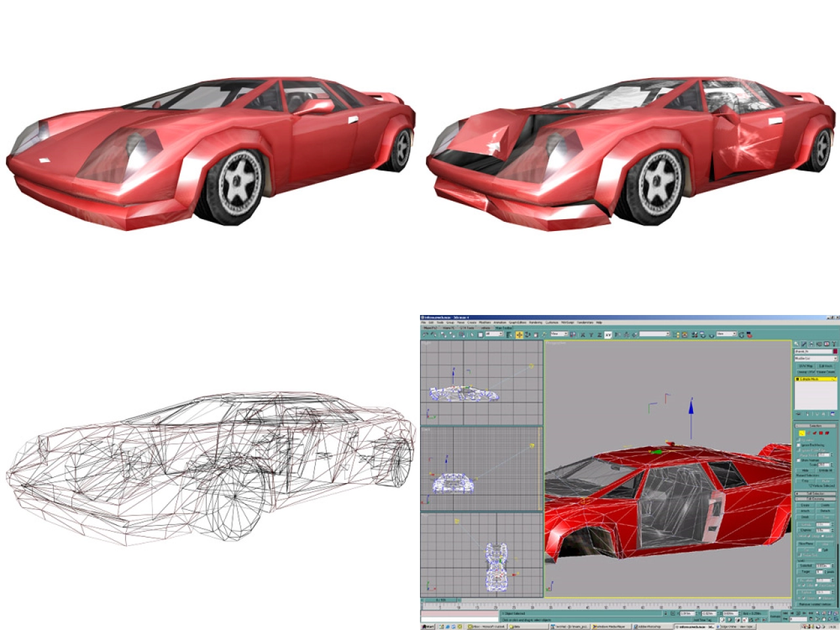The width and height of the screenshot is (840, 630).
Task: Activate the highlighted Select and Move tool
Action: (x=520, y=335)
